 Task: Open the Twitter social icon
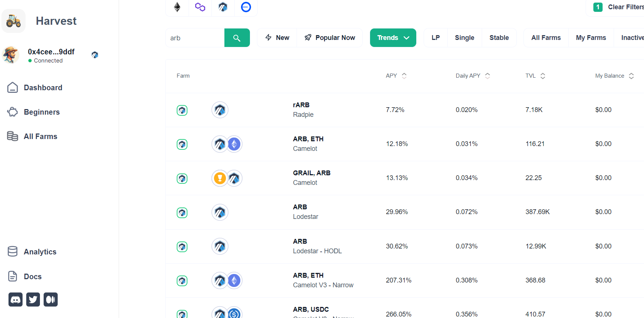point(33,300)
